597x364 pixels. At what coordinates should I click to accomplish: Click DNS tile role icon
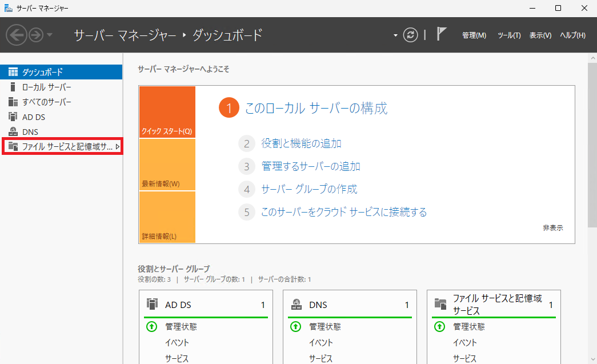(297, 304)
